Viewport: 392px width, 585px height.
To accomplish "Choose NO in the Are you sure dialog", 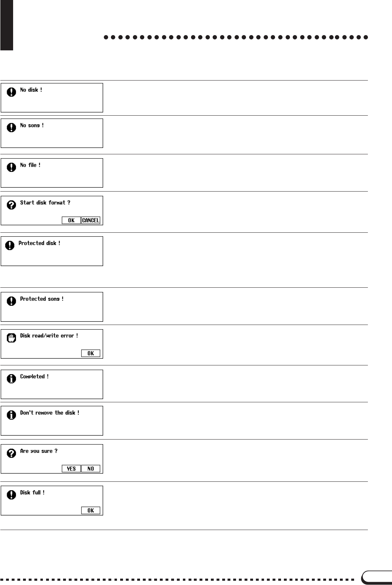I will 91,469.
